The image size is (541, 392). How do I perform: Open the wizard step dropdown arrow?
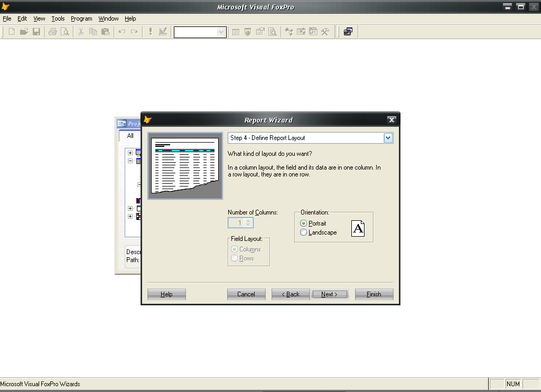[388, 138]
